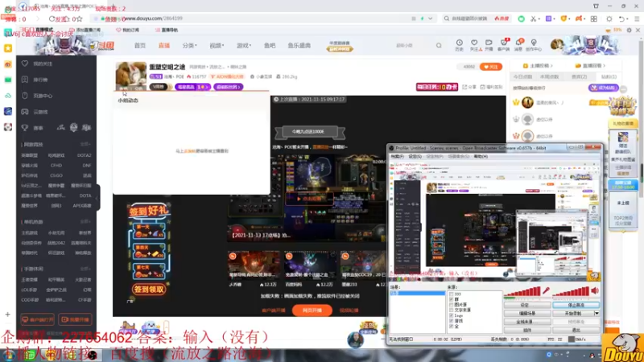
Task: Expand the 游戏 dropdown in Douyu nav
Action: [244, 46]
